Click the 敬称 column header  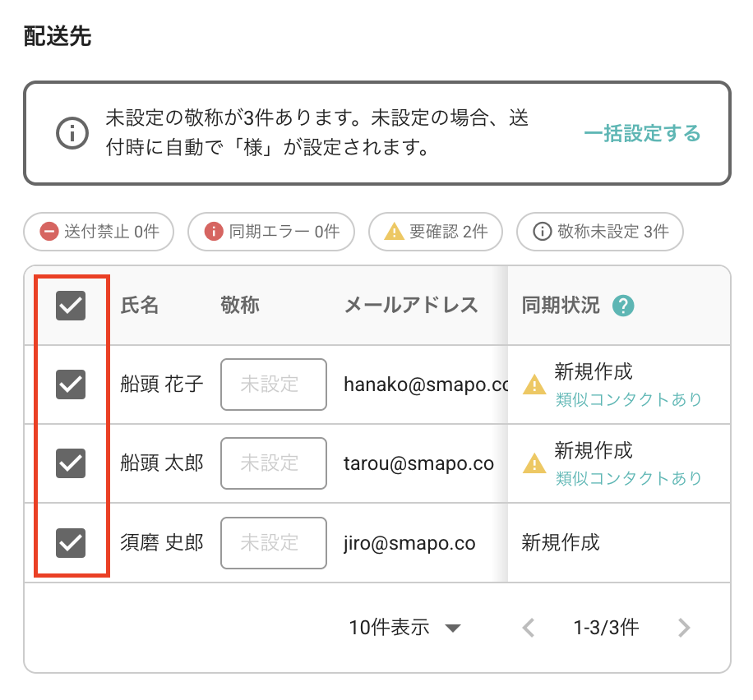click(240, 306)
